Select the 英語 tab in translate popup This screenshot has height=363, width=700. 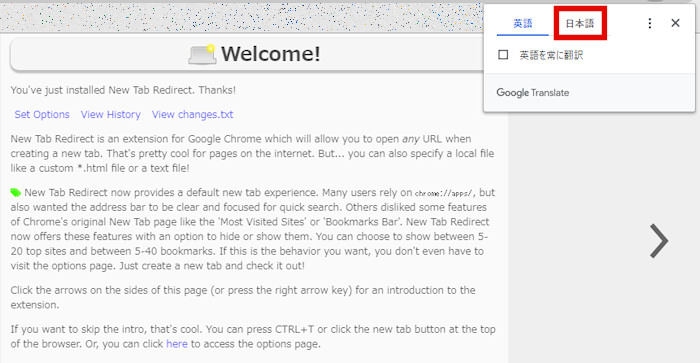(x=522, y=23)
